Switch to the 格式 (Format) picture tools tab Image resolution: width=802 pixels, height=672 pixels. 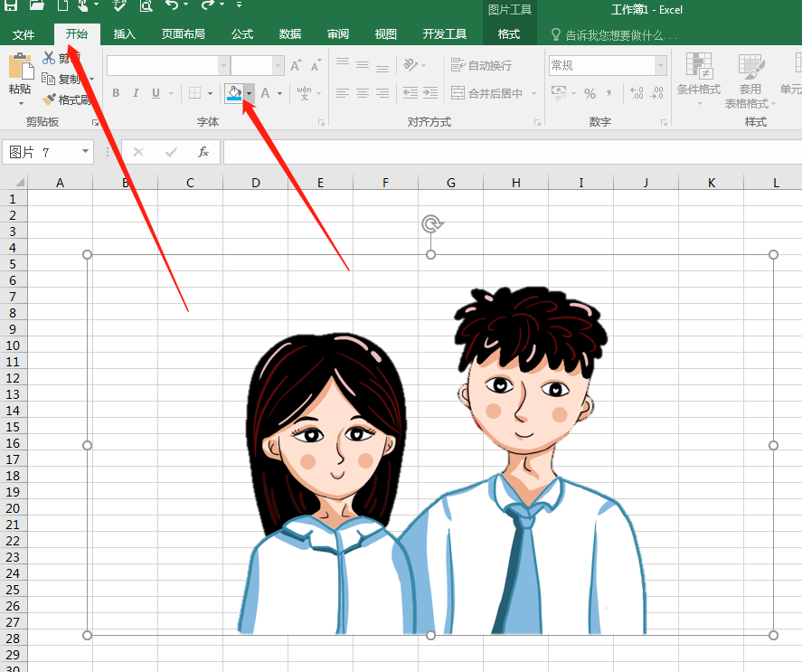click(x=509, y=34)
